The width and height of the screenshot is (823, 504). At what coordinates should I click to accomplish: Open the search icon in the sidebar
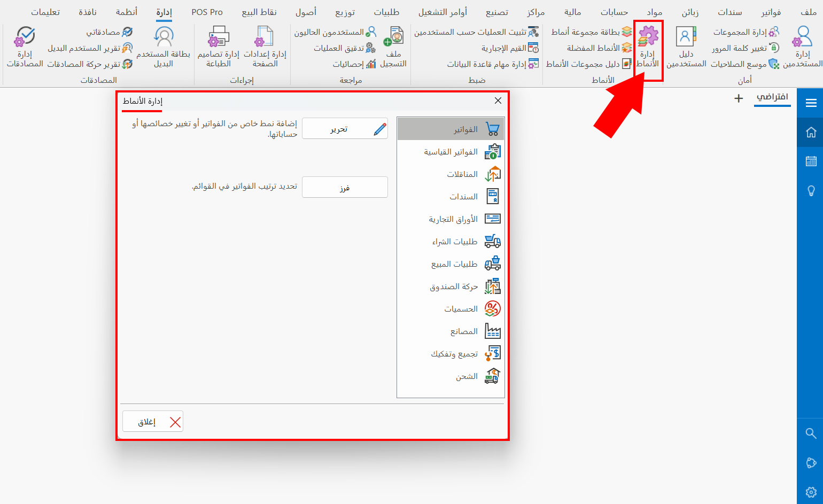(x=811, y=433)
